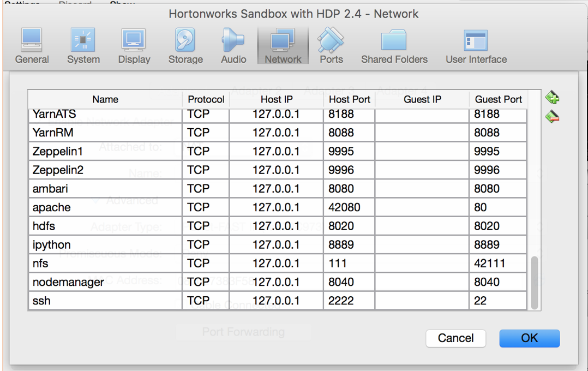Open the Storage settings page

[185, 45]
